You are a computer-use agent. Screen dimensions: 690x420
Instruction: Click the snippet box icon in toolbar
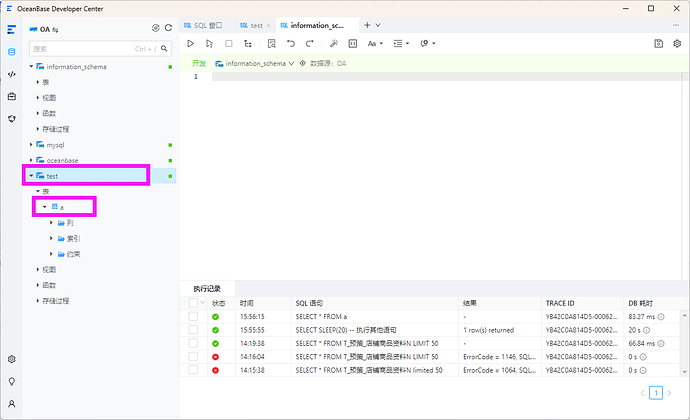(x=352, y=43)
